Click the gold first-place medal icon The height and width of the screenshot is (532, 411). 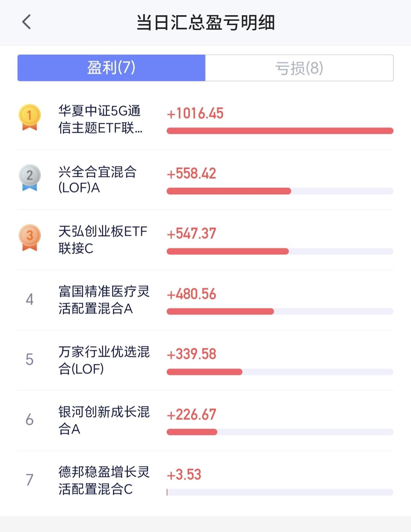30,117
